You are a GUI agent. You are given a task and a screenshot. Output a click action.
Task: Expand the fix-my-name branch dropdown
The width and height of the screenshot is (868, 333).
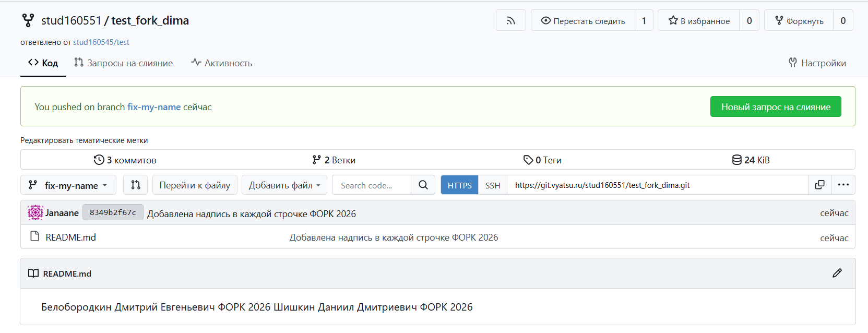point(68,185)
